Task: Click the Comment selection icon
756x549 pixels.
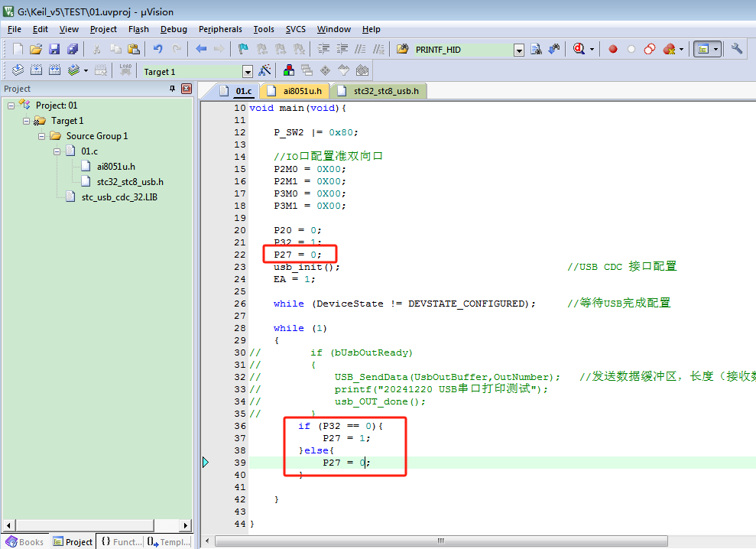Action: [360, 49]
